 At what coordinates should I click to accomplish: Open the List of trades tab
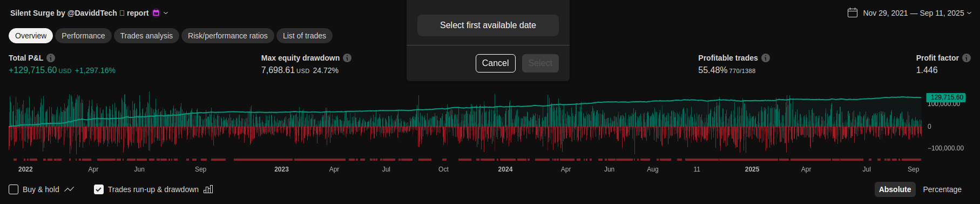305,36
